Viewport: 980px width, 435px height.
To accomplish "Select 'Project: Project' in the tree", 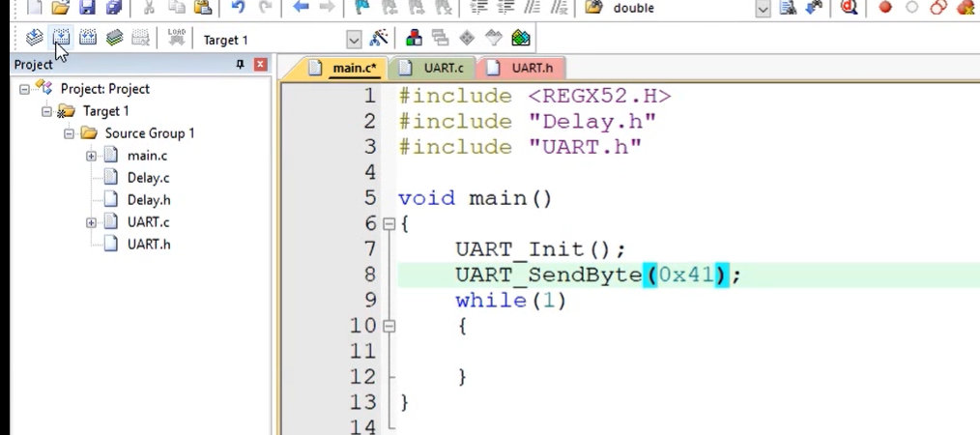I will click(105, 89).
